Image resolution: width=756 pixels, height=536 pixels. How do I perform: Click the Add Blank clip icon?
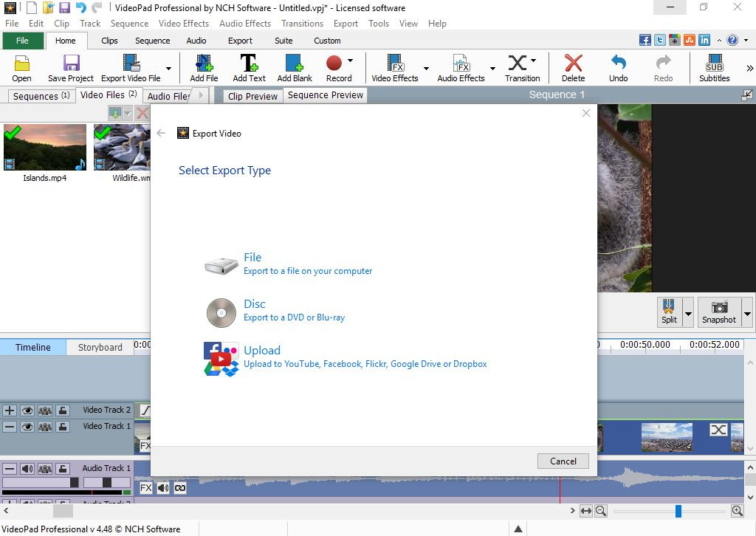pyautogui.click(x=294, y=63)
